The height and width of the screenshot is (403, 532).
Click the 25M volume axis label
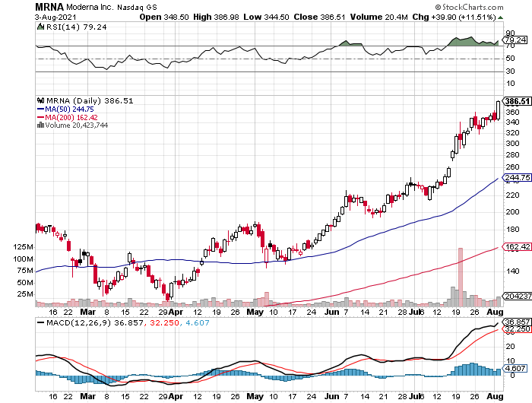[x=25, y=294]
